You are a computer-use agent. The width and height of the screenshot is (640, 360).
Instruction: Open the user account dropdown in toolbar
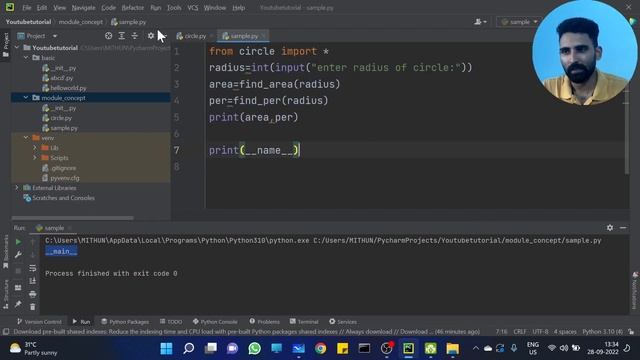(x=480, y=22)
